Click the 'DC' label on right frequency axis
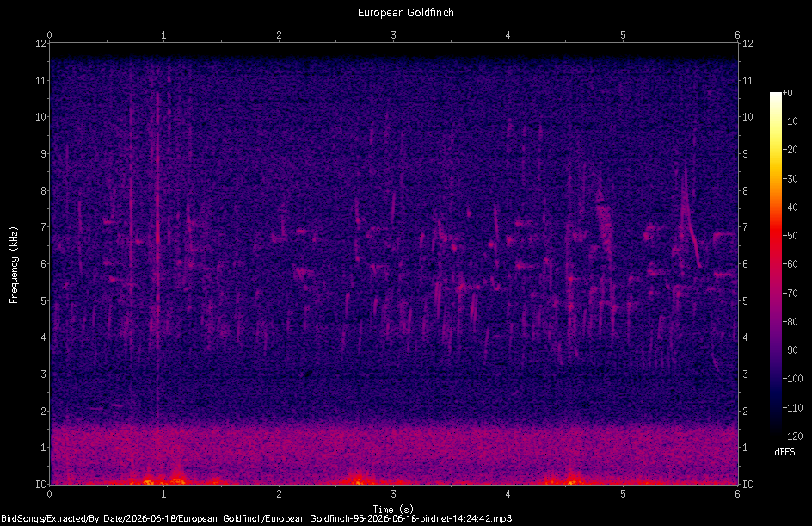Image resolution: width=812 pixels, height=526 pixels. click(747, 485)
